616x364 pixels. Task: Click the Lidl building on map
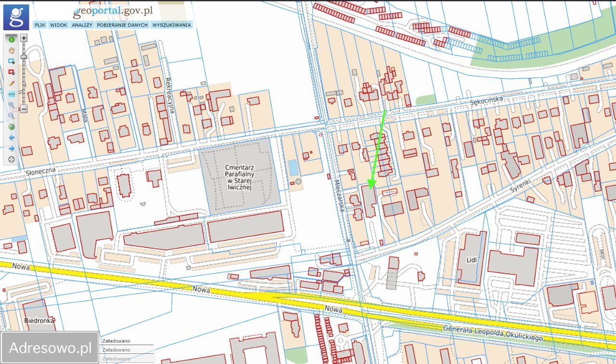click(x=471, y=258)
